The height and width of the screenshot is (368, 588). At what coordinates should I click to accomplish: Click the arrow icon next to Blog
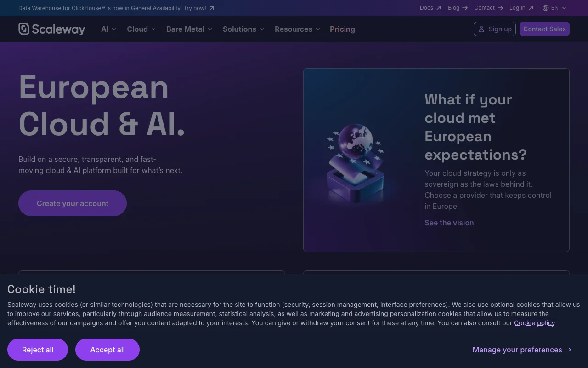[x=465, y=8]
